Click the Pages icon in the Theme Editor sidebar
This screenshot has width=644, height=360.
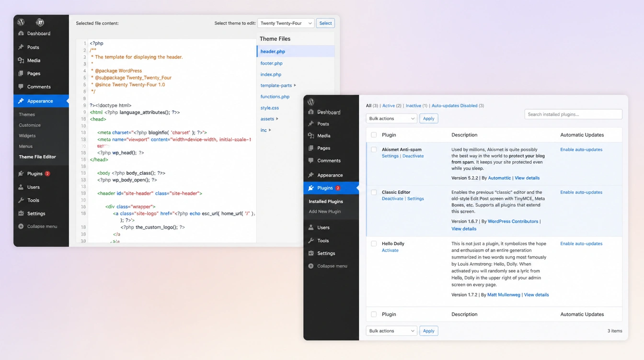21,74
